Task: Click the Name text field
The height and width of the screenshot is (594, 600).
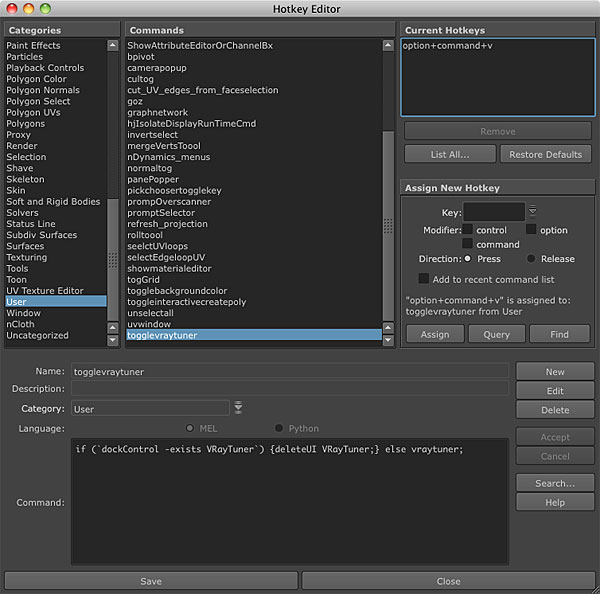Action: pyautogui.click(x=290, y=371)
